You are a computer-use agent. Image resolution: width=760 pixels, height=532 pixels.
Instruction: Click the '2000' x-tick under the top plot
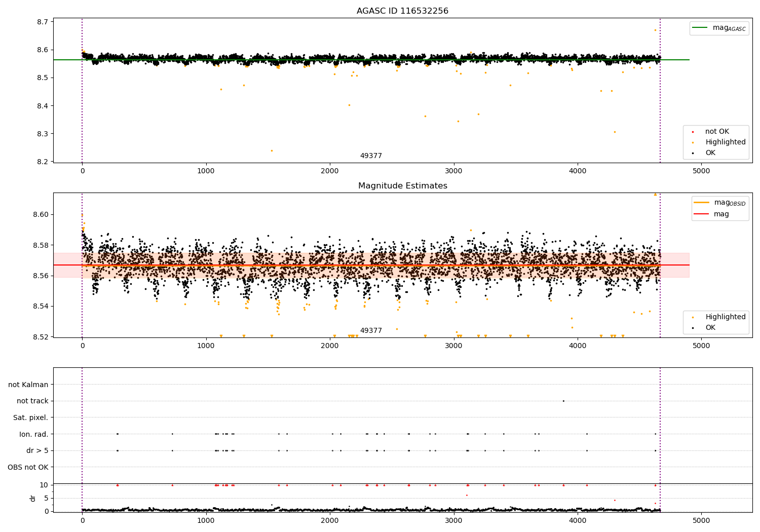point(330,171)
